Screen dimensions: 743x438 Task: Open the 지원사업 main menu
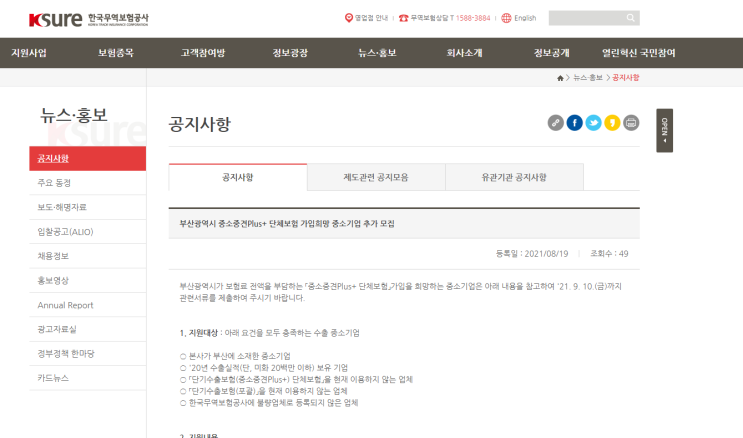click(29, 53)
